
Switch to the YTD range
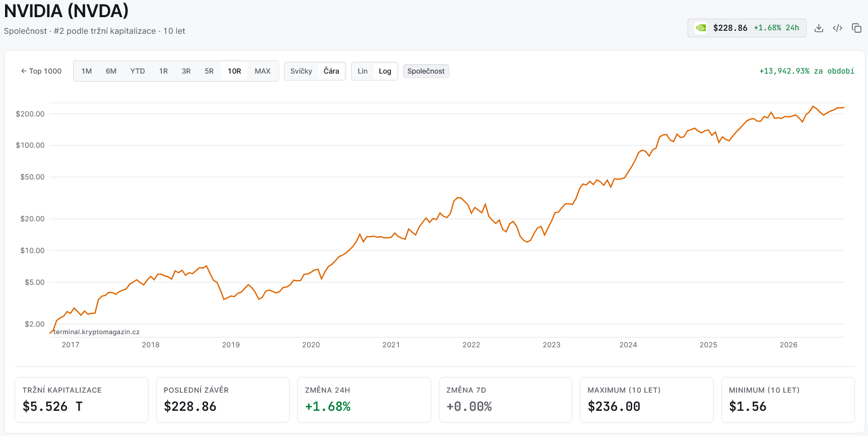[x=138, y=71]
